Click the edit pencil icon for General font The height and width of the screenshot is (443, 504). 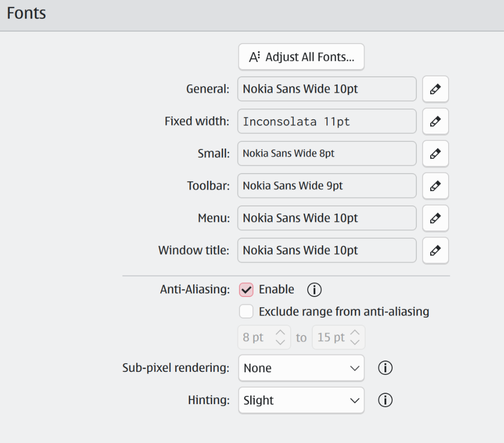pos(435,89)
